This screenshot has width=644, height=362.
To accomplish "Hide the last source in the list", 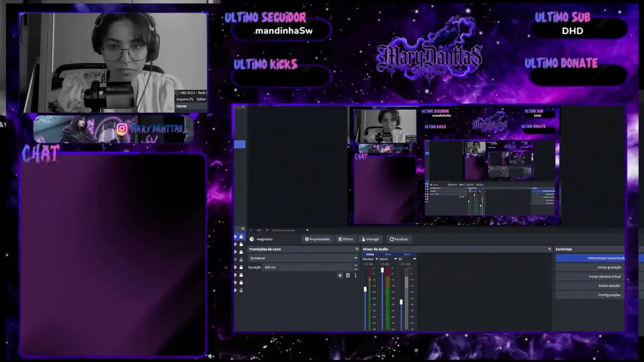I will pos(235,290).
